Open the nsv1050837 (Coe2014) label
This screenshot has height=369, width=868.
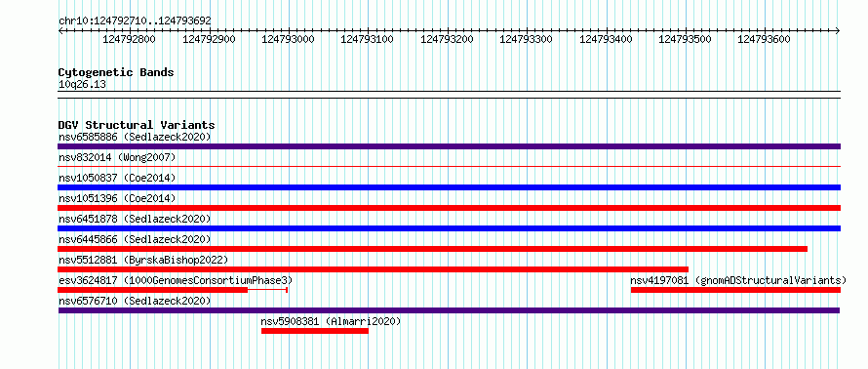(117, 178)
